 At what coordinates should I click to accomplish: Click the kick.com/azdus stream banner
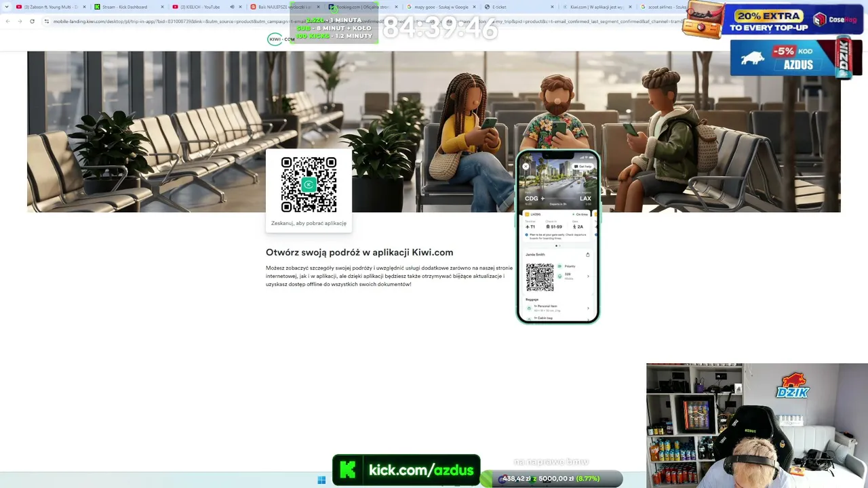(x=406, y=470)
